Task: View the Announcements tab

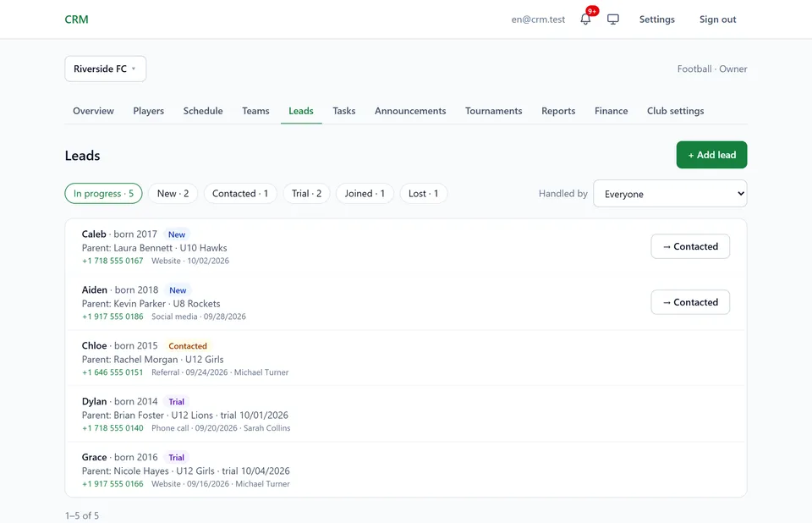Action: pos(410,111)
